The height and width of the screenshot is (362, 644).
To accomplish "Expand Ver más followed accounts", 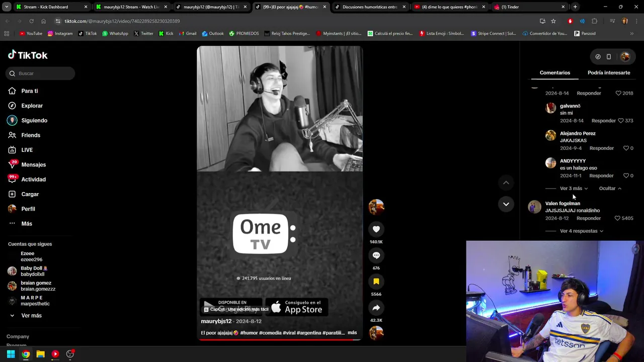I will click(26, 316).
